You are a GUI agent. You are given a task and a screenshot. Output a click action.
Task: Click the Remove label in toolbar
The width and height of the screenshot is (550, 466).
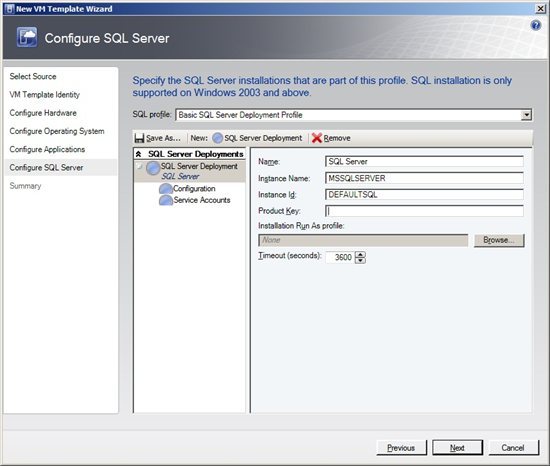coord(337,138)
